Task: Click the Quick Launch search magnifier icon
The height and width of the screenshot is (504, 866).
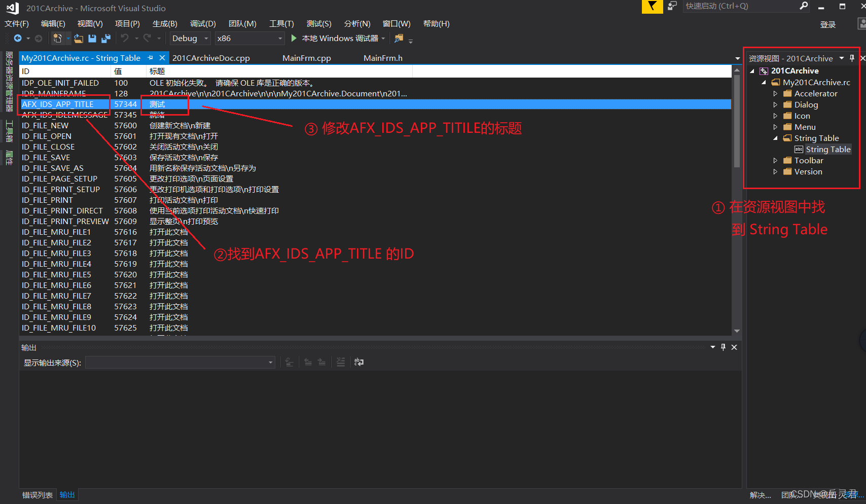Action: pyautogui.click(x=804, y=6)
